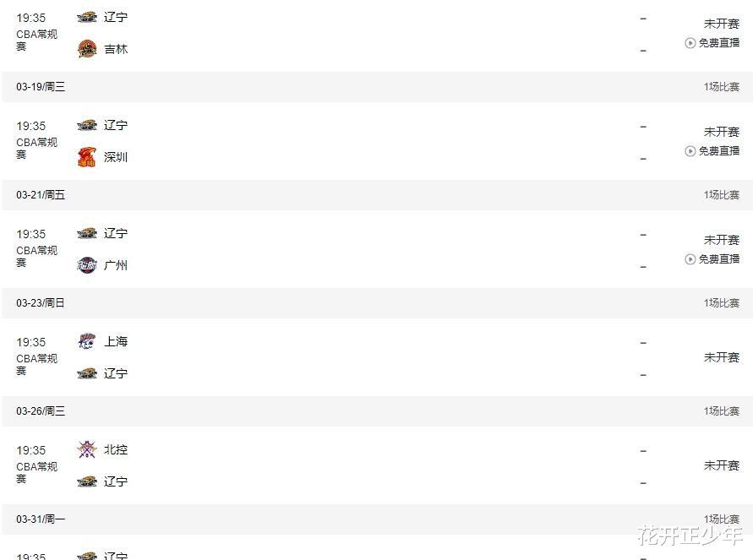The height and width of the screenshot is (560, 753).
Task: Open the 吉林 team name link
Action: click(x=116, y=49)
